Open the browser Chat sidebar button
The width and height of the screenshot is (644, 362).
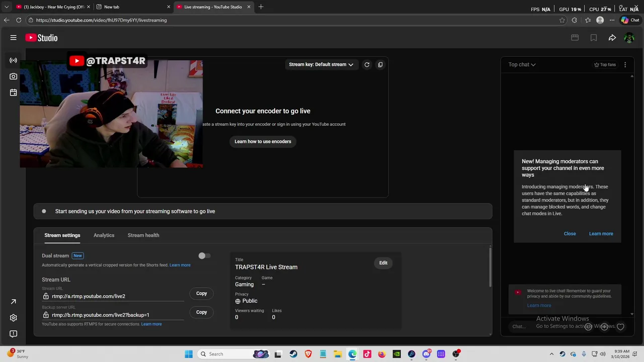pyautogui.click(x=630, y=20)
